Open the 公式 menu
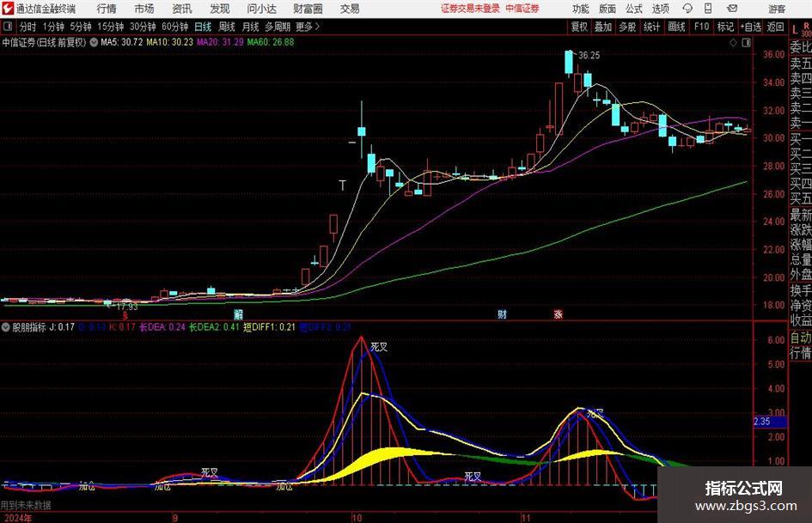812x523 pixels. [634, 9]
